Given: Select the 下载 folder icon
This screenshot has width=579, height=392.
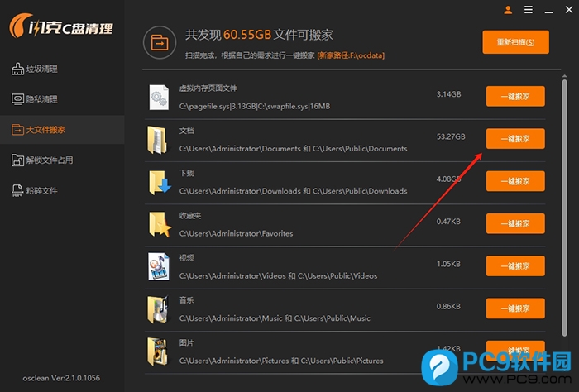Looking at the screenshot, I should click(159, 182).
